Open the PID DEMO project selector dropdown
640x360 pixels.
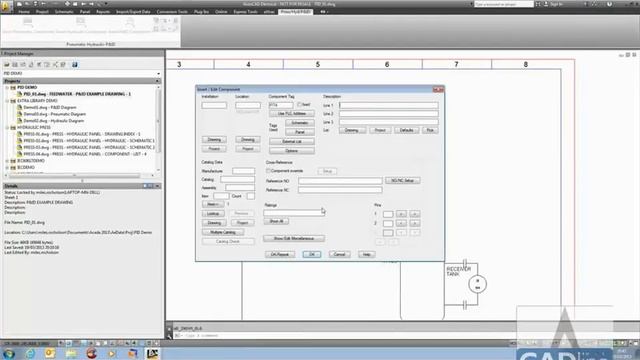(158, 73)
